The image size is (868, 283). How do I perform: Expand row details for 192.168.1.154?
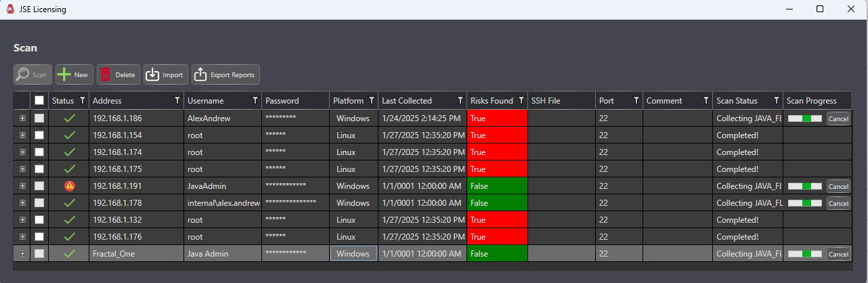click(22, 135)
